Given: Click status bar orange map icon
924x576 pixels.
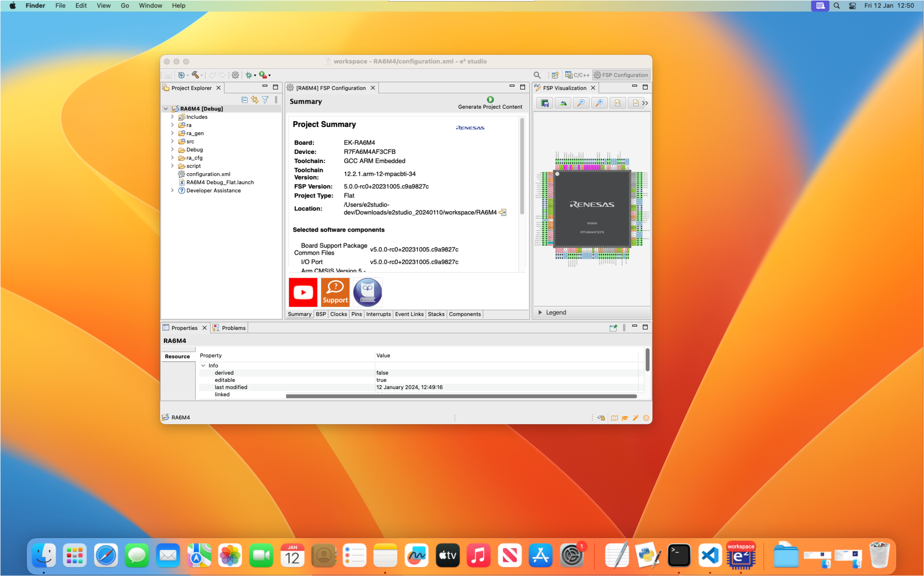Looking at the screenshot, I should [x=614, y=418].
